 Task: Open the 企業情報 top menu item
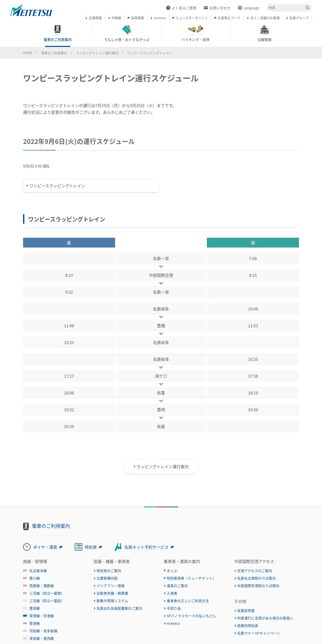tap(94, 18)
